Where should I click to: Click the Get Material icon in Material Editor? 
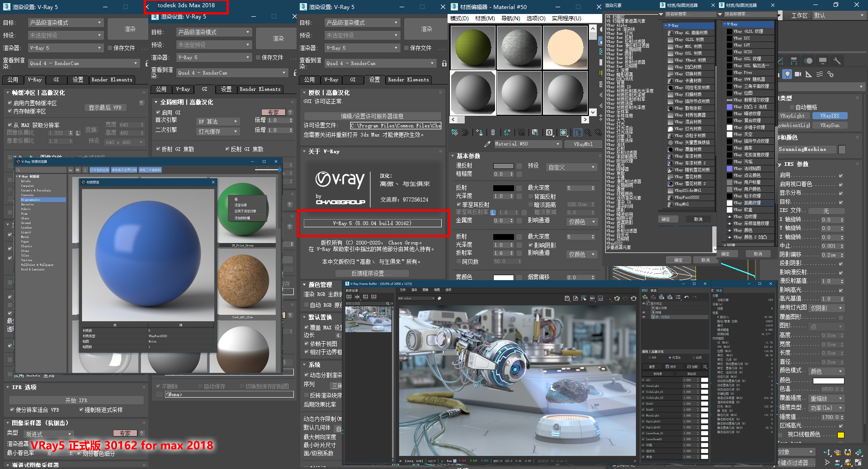[x=455, y=132]
